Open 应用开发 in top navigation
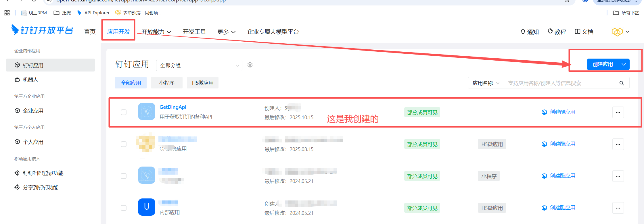Screen dimensions: 644x224 [x=118, y=32]
